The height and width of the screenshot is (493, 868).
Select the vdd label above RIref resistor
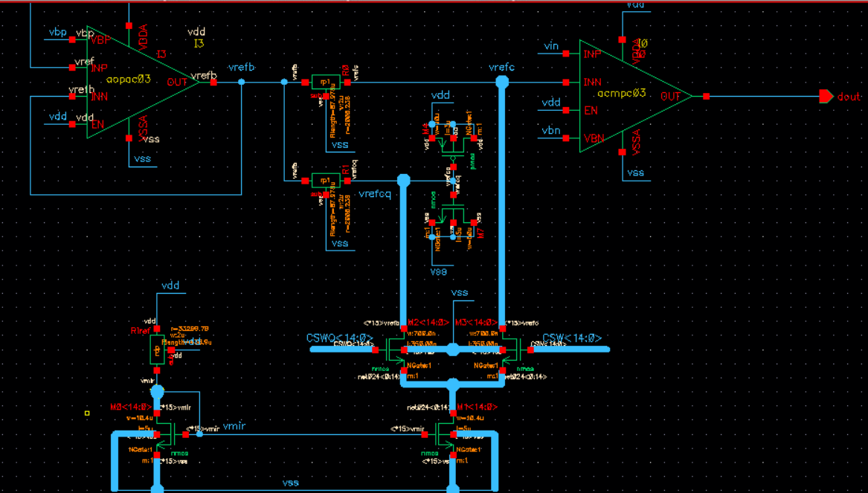(170, 286)
